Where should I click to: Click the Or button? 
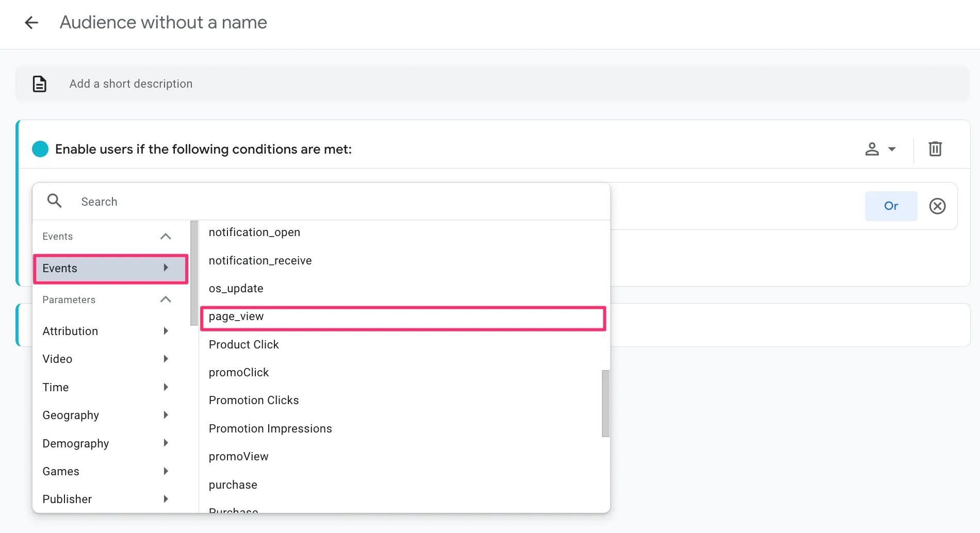[x=891, y=206]
